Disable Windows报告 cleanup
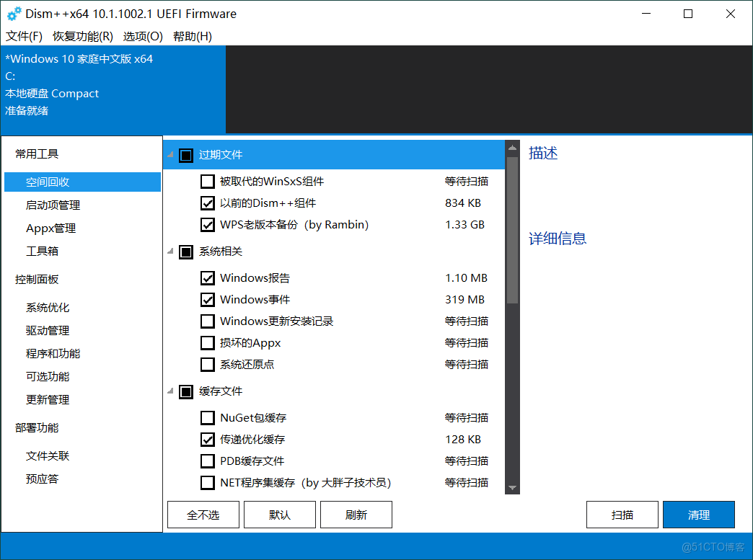Viewport: 753px width, 560px height. click(x=208, y=277)
